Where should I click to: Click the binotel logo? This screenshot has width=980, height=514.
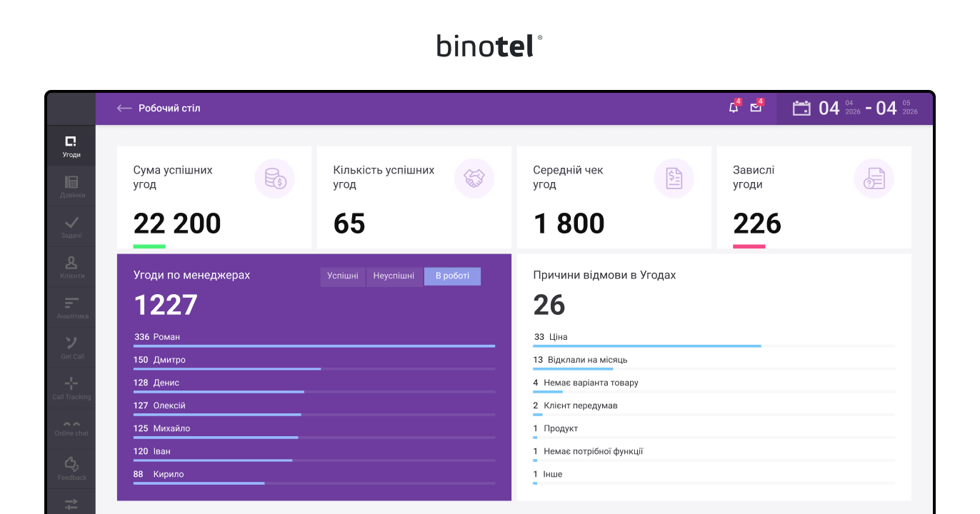[490, 46]
